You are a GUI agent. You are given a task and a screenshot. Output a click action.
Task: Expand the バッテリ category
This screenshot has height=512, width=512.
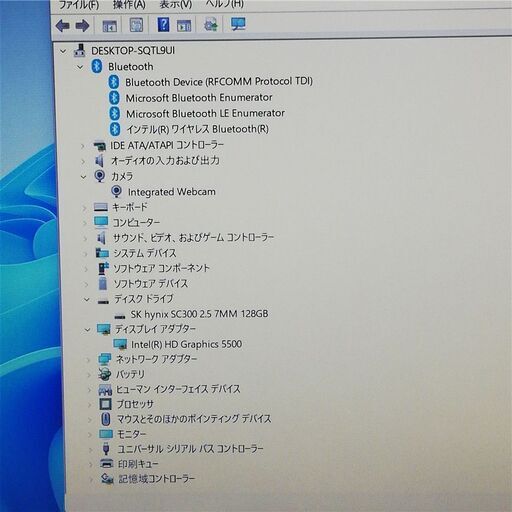click(x=89, y=375)
